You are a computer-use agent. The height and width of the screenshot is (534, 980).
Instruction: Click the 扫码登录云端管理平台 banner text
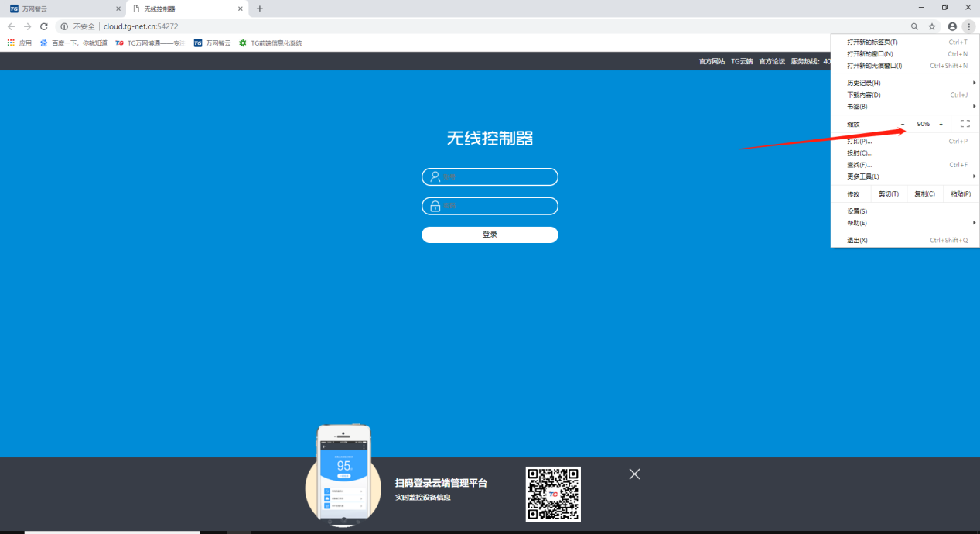click(441, 483)
